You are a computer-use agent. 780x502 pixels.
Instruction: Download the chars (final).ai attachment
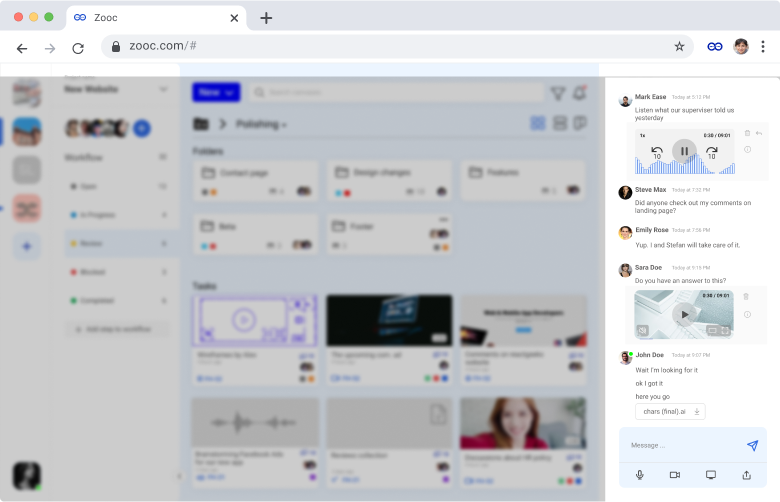tap(697, 411)
